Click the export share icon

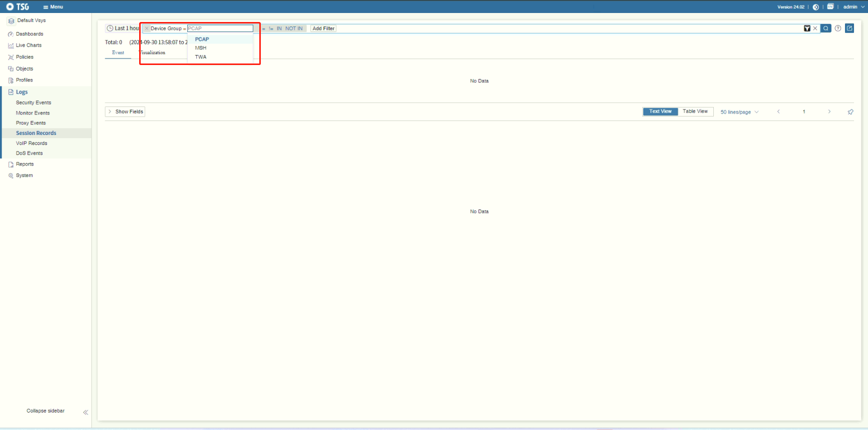849,28
